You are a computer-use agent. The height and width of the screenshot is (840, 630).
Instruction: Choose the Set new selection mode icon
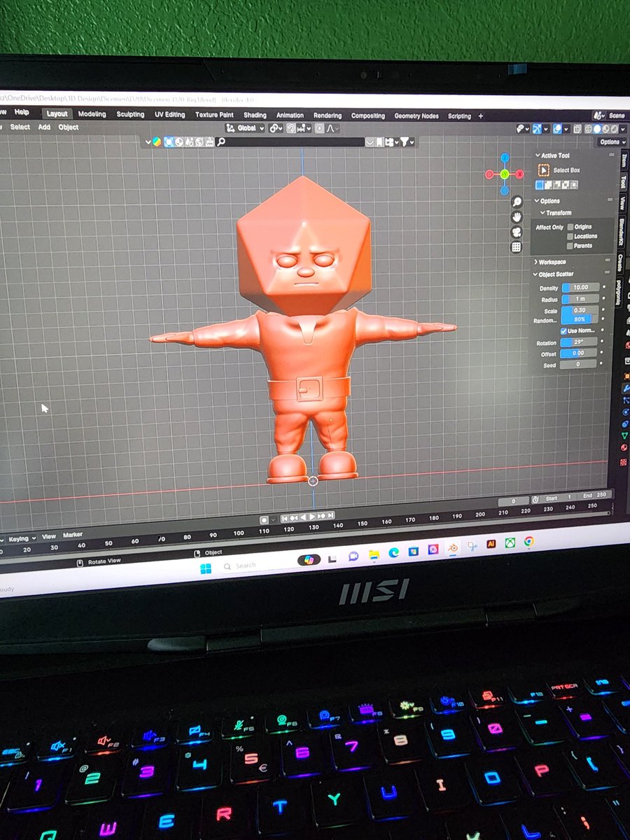pyautogui.click(x=540, y=185)
